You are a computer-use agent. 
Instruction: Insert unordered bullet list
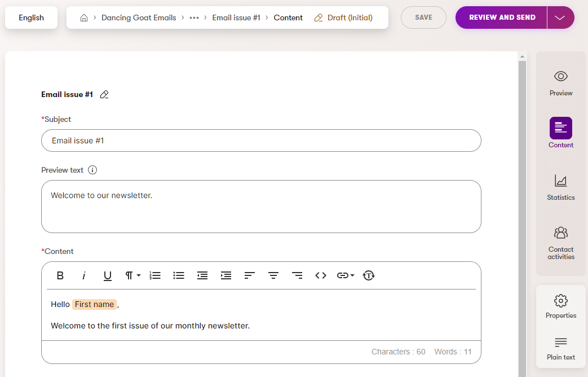179,275
